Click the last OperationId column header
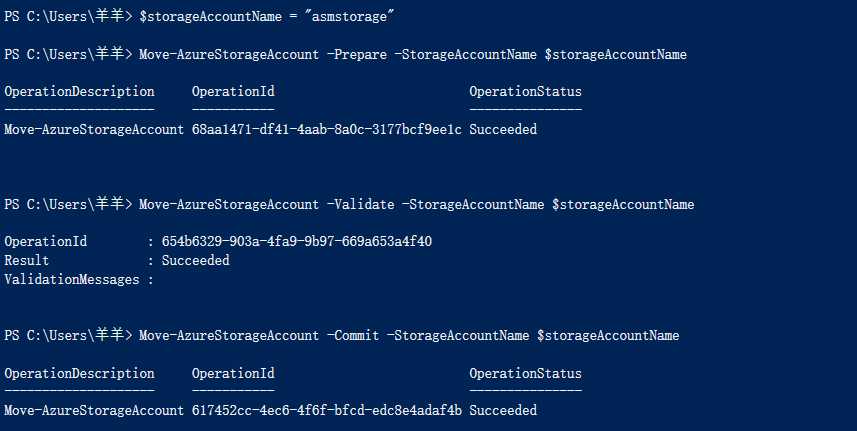The image size is (857, 431). tap(233, 374)
